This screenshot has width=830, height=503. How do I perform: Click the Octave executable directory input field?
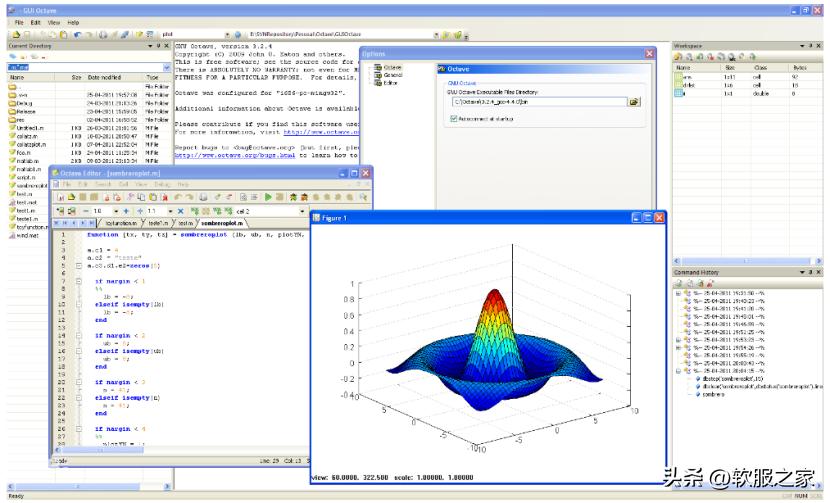tap(539, 102)
